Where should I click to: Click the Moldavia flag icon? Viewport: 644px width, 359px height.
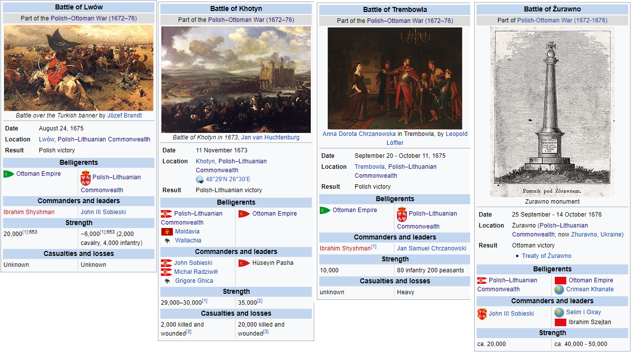(166, 232)
